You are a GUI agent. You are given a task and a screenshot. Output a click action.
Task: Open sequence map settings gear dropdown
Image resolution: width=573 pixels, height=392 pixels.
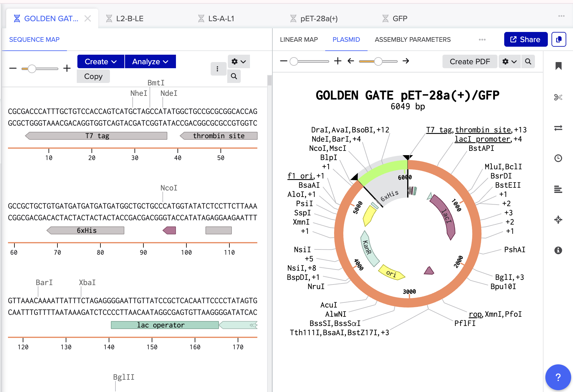tap(239, 61)
